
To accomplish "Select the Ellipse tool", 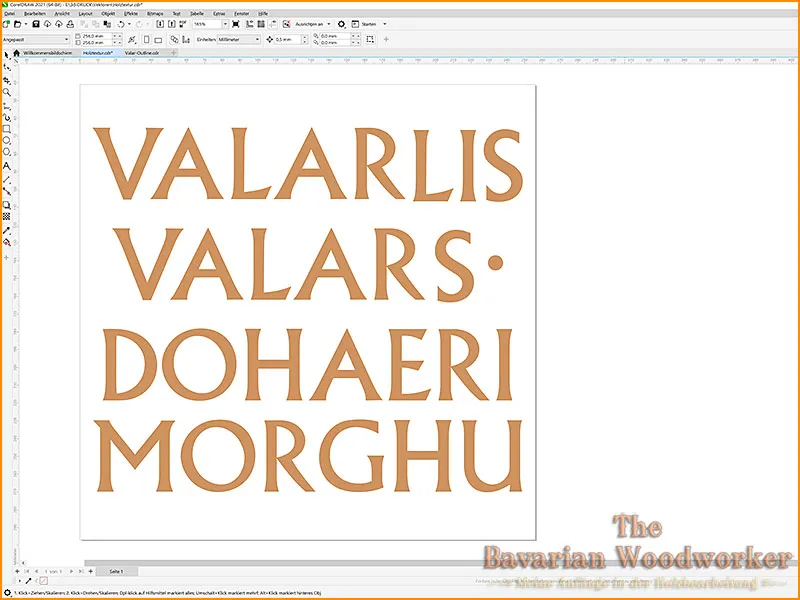I will 7,141.
